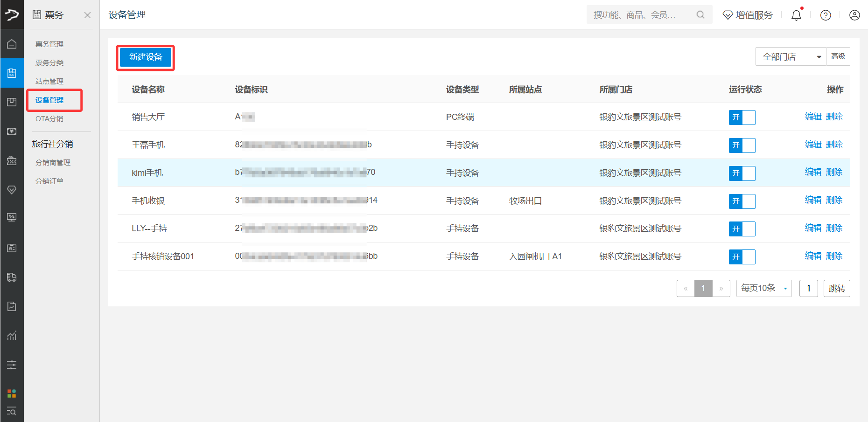Click the search magnifier icon
The height and width of the screenshot is (422, 868).
point(700,15)
